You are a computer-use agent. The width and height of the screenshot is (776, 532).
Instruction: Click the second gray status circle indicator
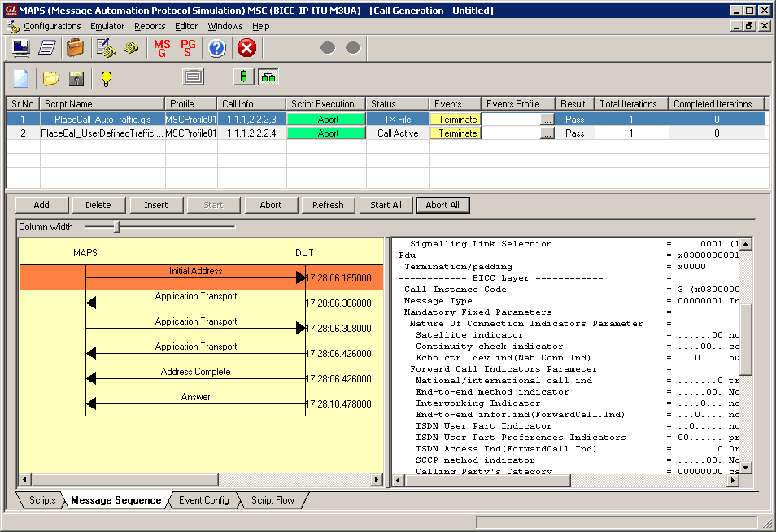click(353, 47)
